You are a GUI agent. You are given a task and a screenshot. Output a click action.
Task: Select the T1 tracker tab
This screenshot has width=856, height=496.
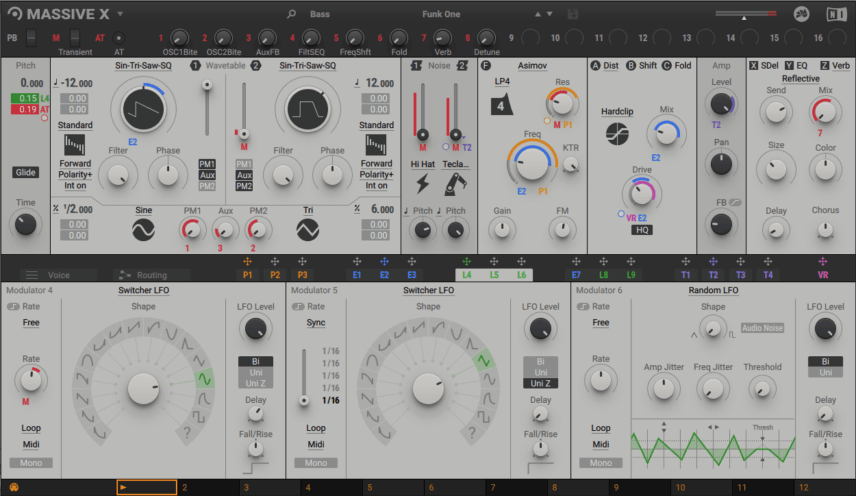[x=686, y=275]
